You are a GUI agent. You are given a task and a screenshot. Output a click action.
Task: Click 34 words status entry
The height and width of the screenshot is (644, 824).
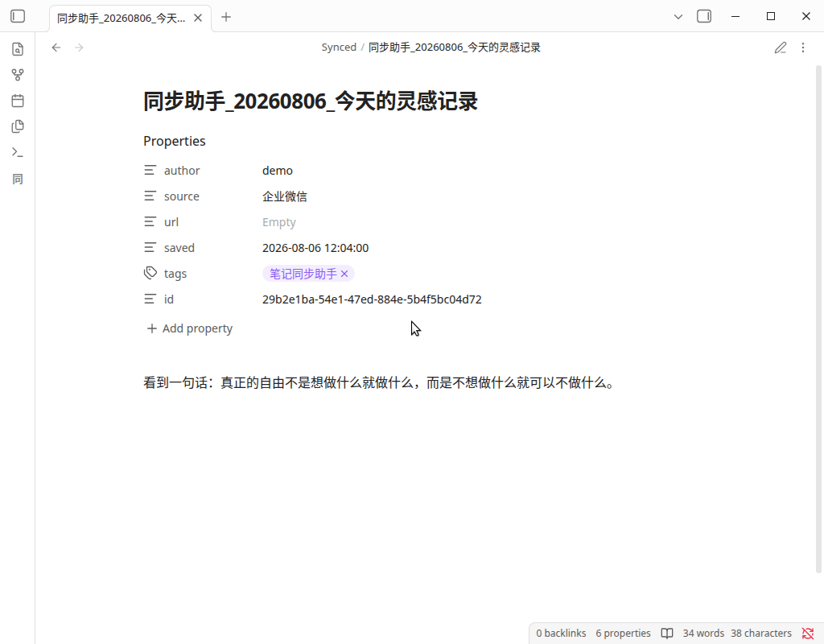coord(703,634)
